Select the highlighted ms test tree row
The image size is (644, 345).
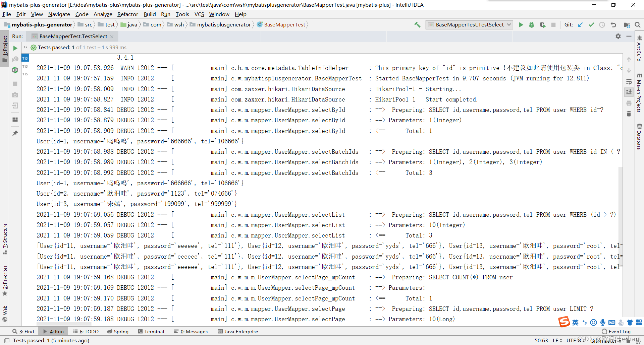[x=25, y=58]
